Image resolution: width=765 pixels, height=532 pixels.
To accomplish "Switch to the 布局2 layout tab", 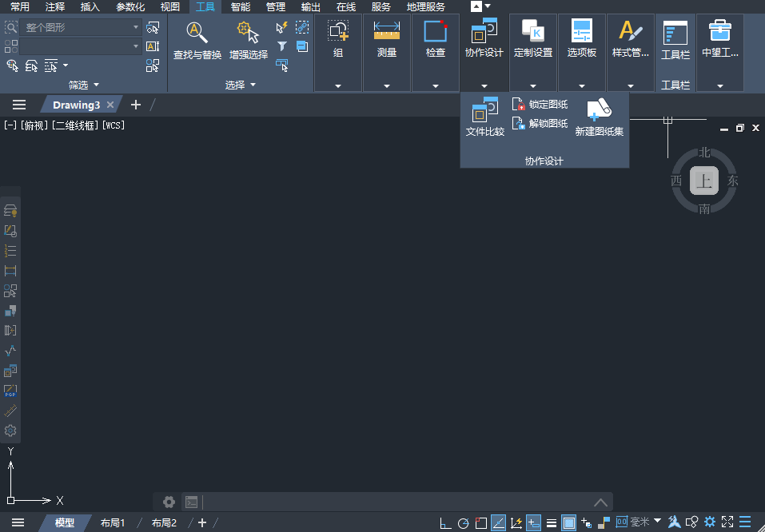I will (164, 522).
